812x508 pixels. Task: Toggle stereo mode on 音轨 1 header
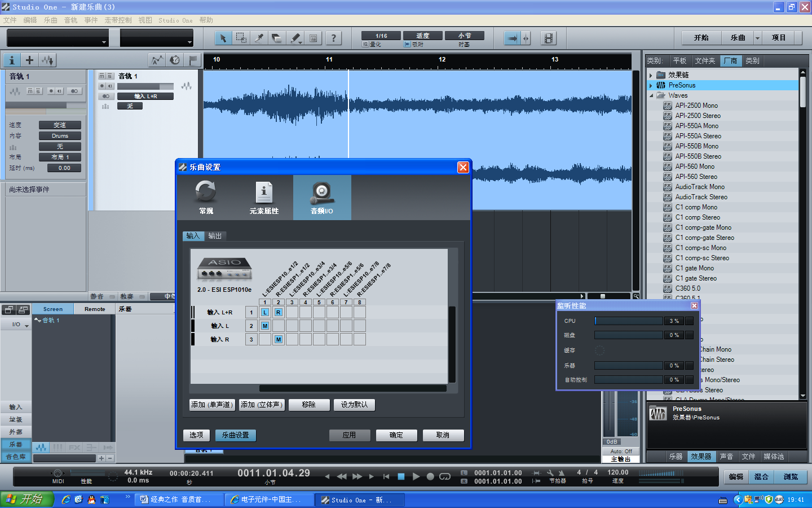tap(105, 96)
